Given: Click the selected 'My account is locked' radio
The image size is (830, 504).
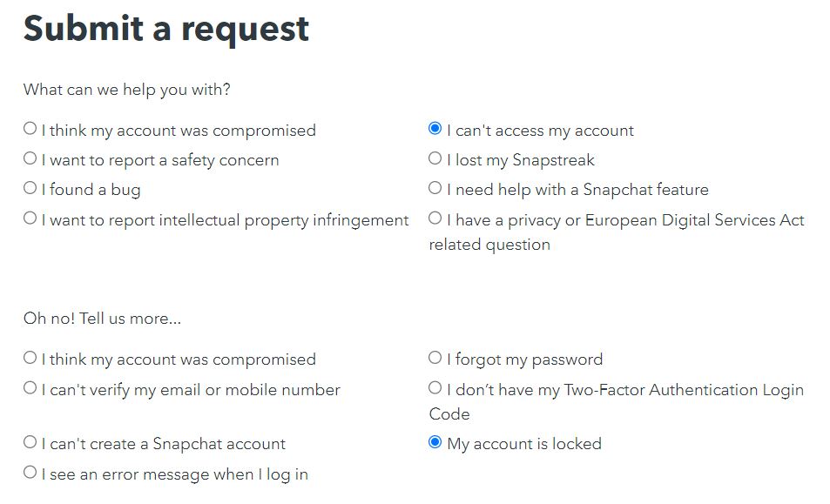Looking at the screenshot, I should pyautogui.click(x=435, y=443).
